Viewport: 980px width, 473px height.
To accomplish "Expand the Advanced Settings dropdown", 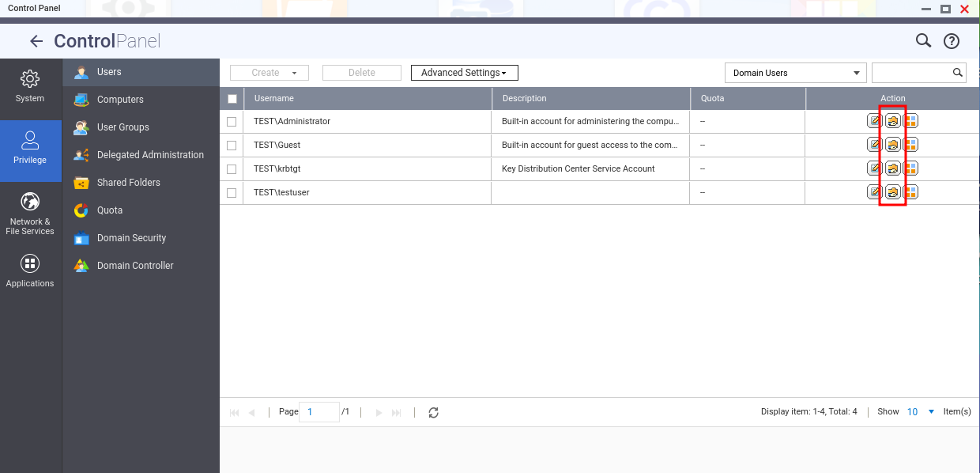I will 464,73.
